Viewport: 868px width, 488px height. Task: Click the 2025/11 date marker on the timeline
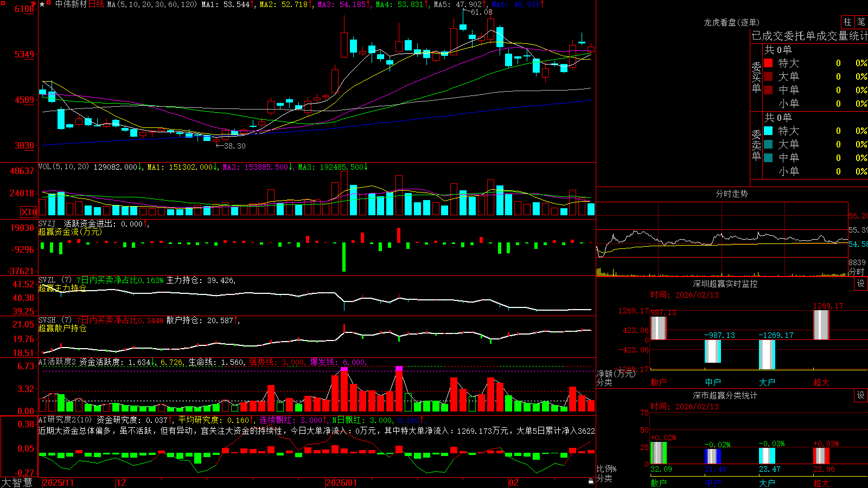tap(58, 483)
